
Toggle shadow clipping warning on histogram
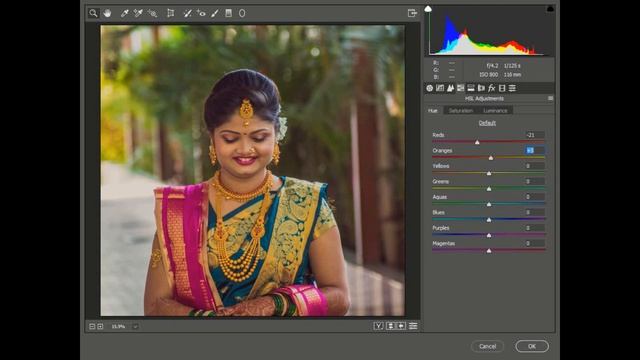click(x=428, y=9)
